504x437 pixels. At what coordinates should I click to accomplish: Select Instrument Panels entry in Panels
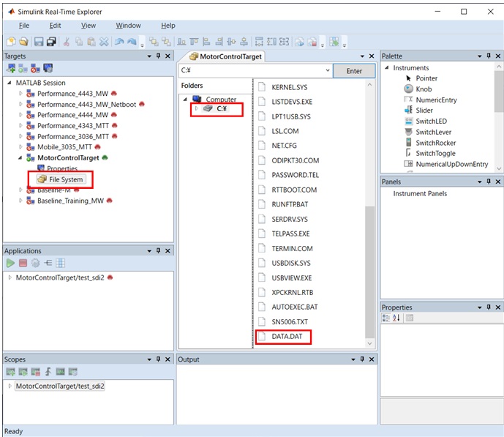[420, 193]
